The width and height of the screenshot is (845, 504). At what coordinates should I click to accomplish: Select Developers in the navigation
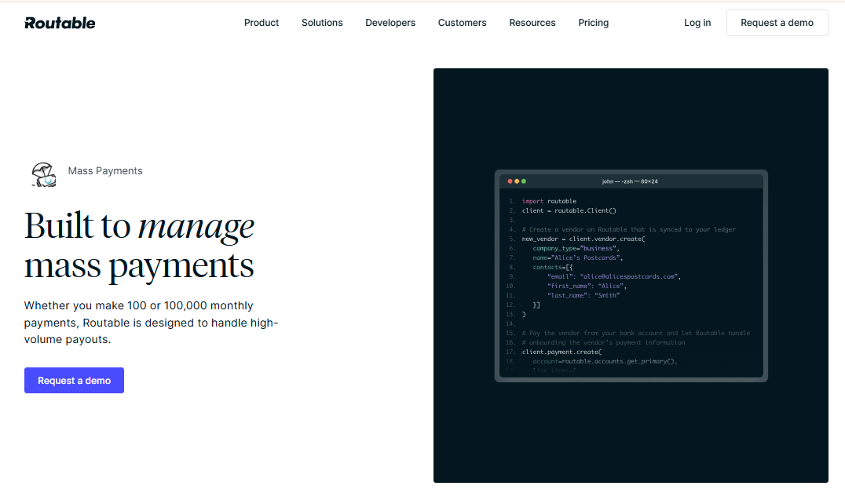390,23
